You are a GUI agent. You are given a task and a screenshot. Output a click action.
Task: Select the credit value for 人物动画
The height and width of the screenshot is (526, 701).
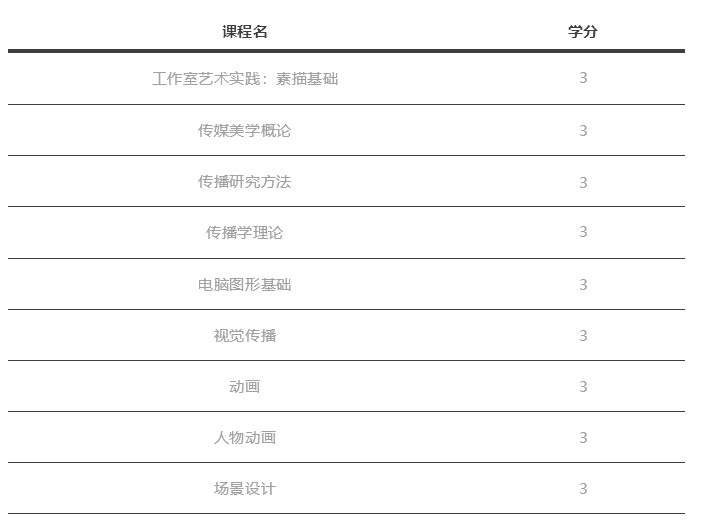click(583, 437)
